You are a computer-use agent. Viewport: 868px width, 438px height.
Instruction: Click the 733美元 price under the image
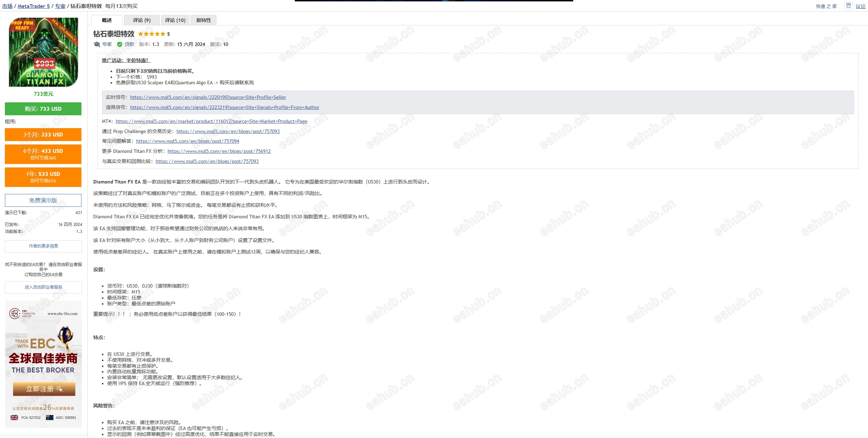(44, 94)
